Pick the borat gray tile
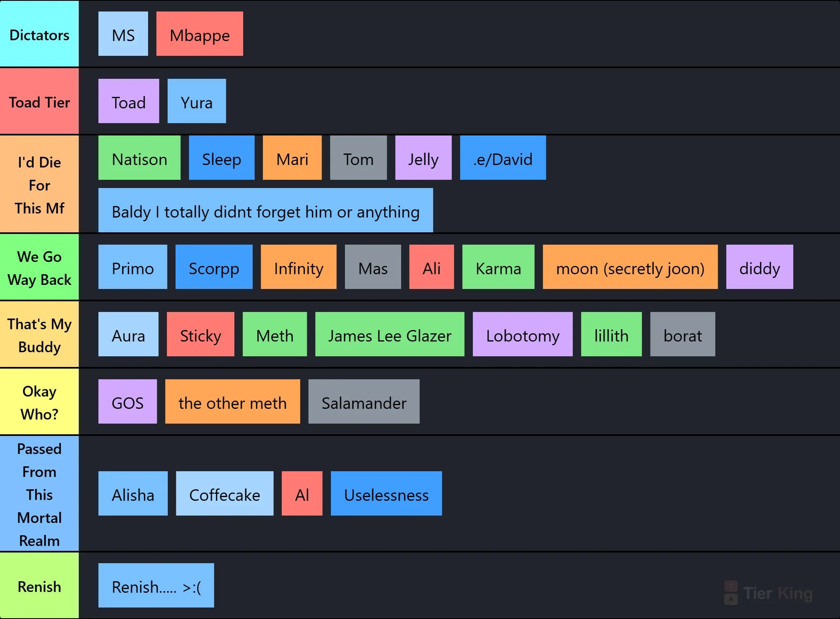The image size is (840, 619). coord(683,334)
